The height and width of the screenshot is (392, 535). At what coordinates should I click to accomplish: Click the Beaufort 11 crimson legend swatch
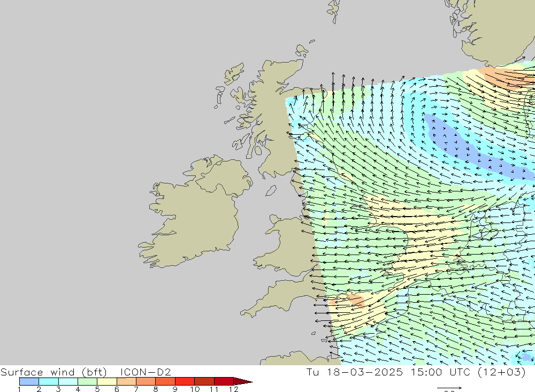click(x=224, y=381)
